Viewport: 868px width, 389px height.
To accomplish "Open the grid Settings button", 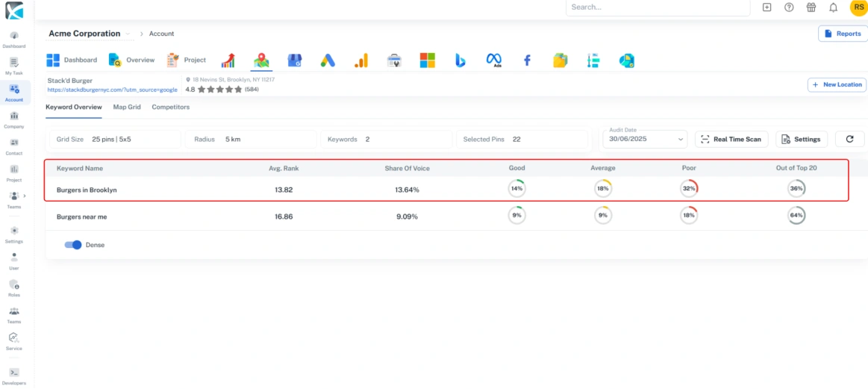I will 802,139.
